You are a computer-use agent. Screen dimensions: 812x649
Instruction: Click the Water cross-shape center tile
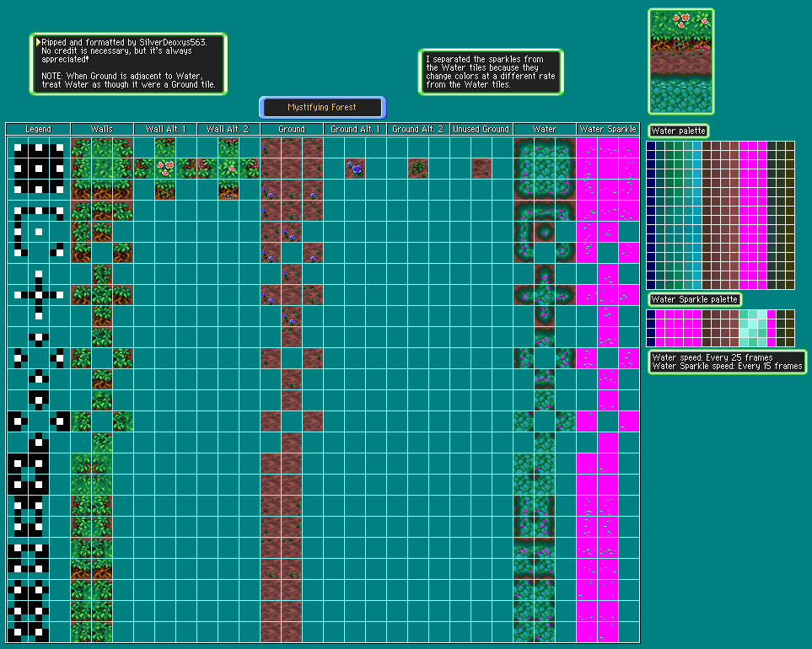(544, 295)
